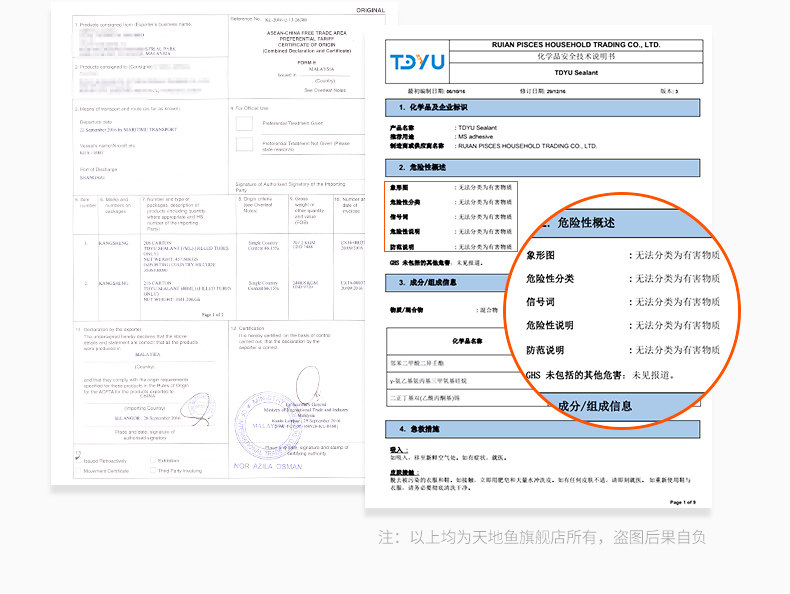Click the magnified 危险性概述 heading
Screen dimensions: 790x594
(585, 223)
